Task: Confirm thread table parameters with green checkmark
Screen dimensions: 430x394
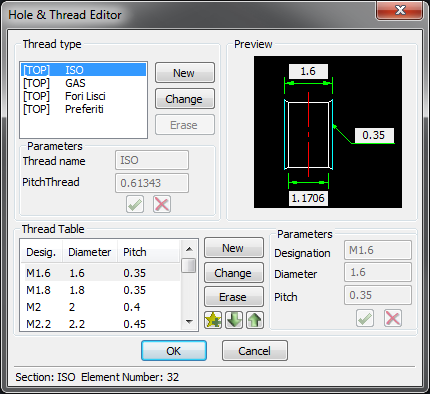Action: [x=365, y=318]
